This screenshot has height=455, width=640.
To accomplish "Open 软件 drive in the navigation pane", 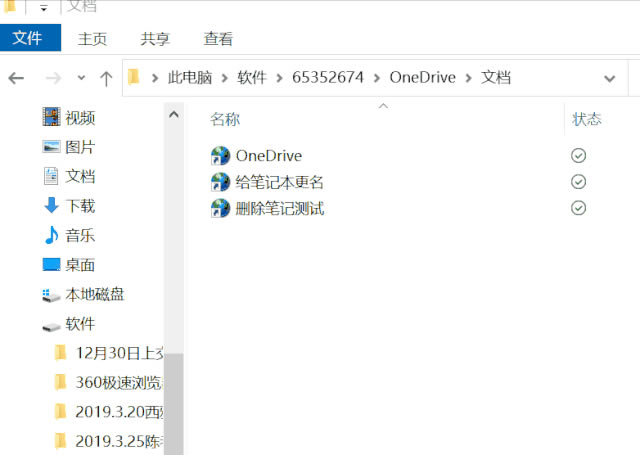I will (x=80, y=324).
